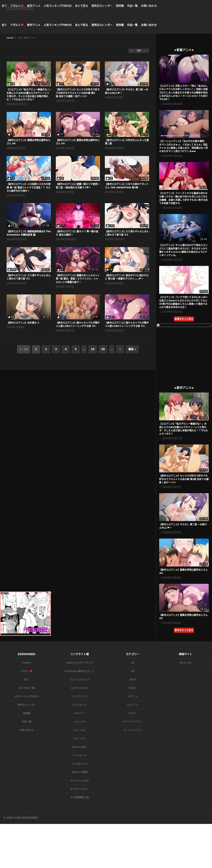
Task: Open みんくちゃんねる footer link
Action: coord(80,780)
